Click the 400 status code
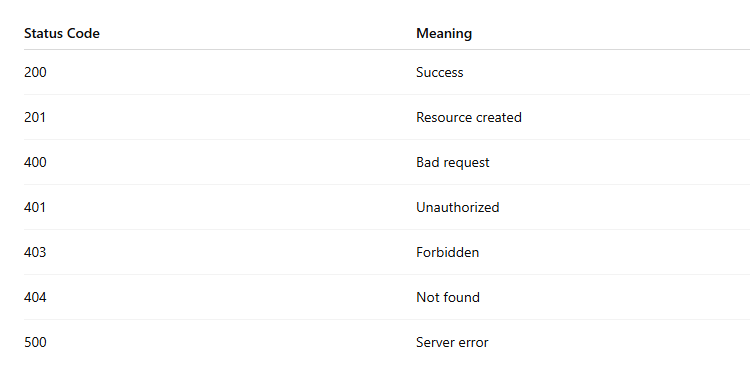 pos(35,162)
